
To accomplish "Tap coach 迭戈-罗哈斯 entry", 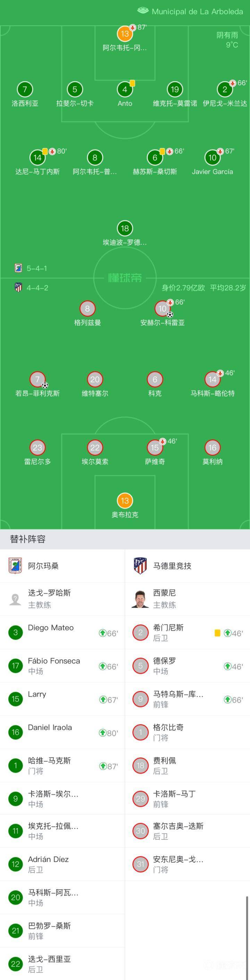I will coord(62,599).
